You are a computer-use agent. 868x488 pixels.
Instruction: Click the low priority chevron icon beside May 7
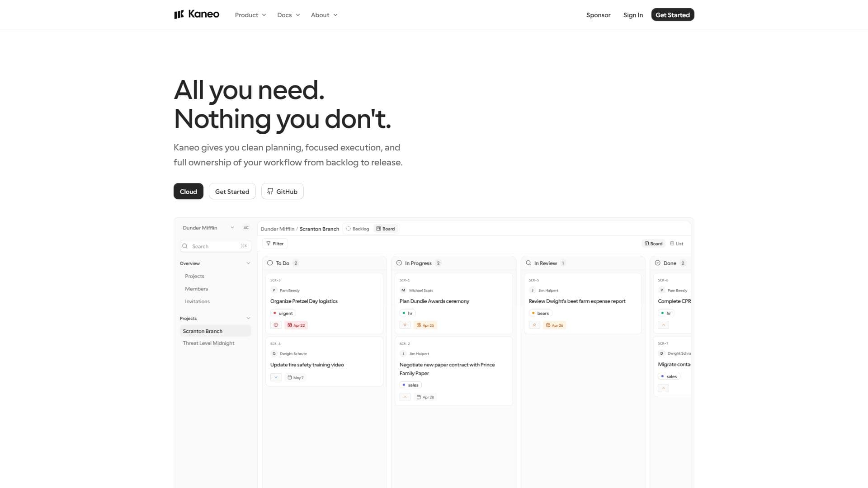coord(276,378)
